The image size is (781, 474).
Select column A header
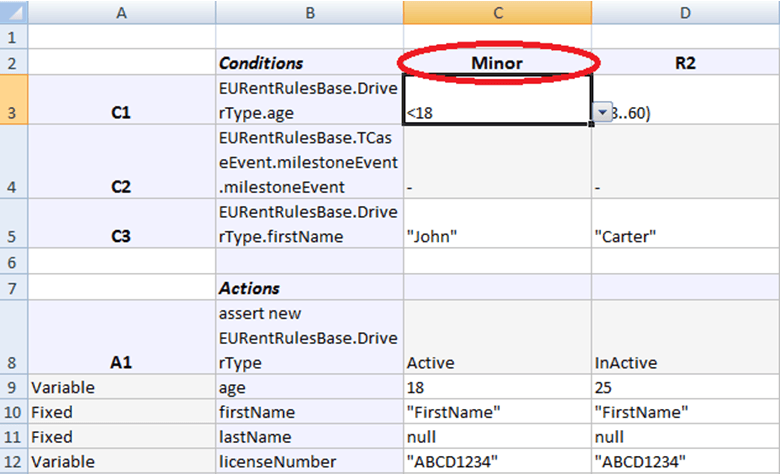(122, 12)
